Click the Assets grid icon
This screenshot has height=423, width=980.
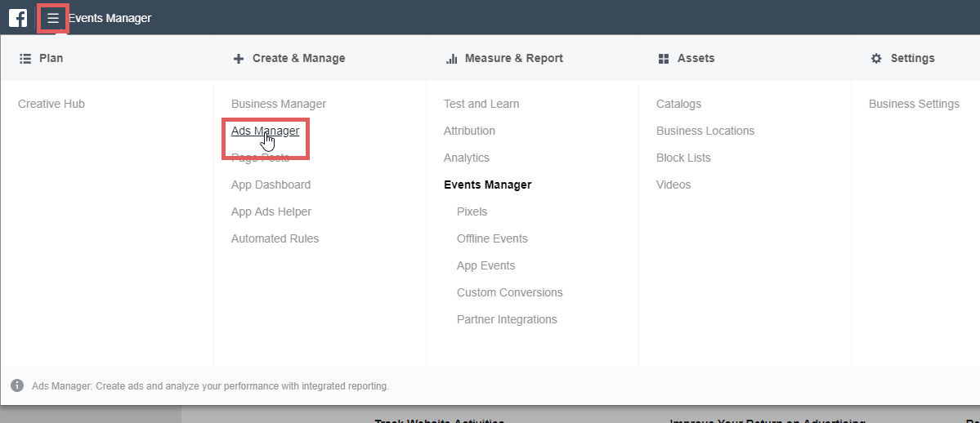pyautogui.click(x=664, y=59)
